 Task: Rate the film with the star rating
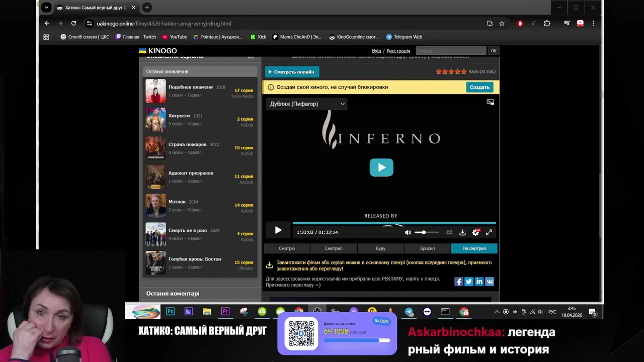tap(451, 71)
